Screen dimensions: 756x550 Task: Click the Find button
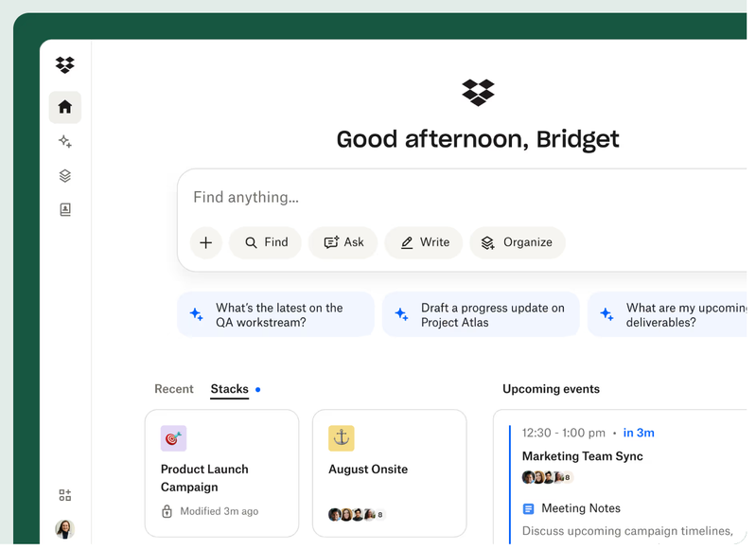pos(265,242)
